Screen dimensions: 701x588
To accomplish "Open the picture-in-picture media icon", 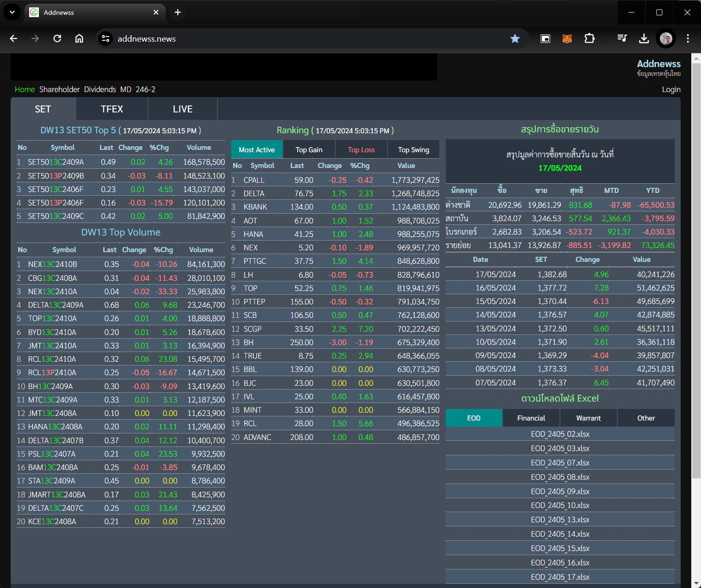I will pos(545,38).
